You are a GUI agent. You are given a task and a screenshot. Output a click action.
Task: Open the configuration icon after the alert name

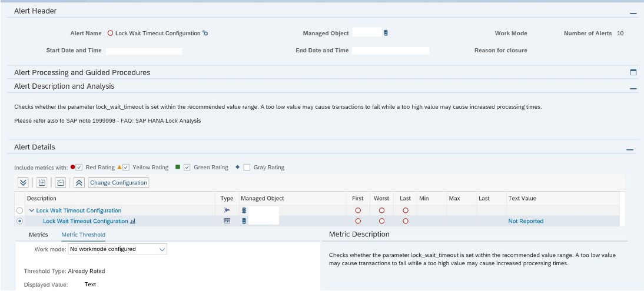click(205, 34)
